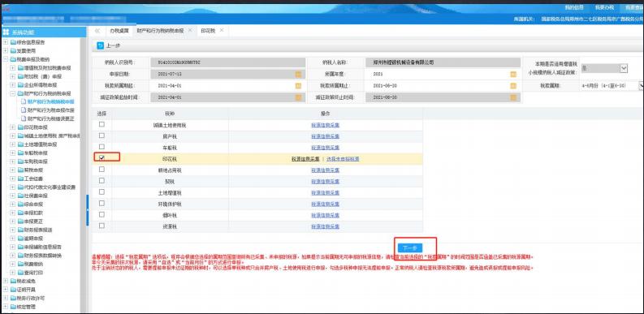Expand the 社保费申报 tree node
644x314 pixels.
[13, 196]
